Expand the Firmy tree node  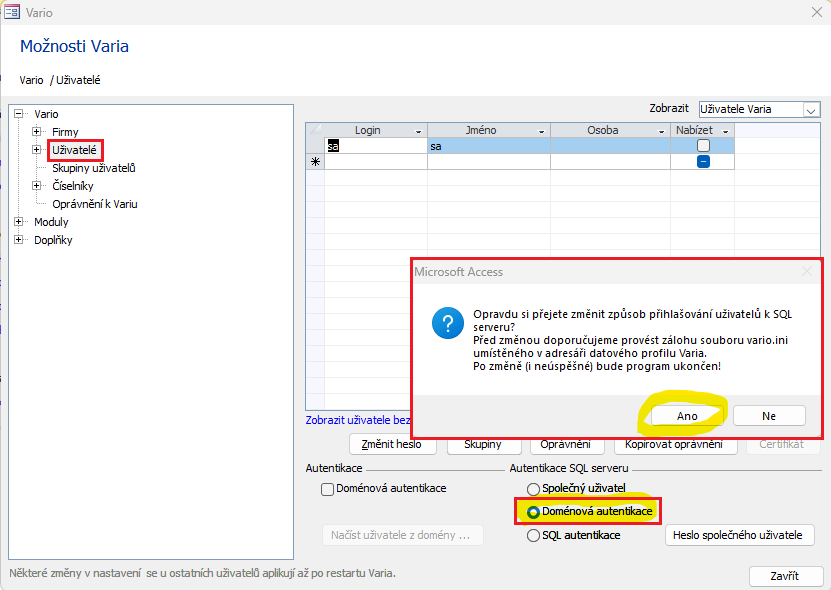tap(37, 132)
